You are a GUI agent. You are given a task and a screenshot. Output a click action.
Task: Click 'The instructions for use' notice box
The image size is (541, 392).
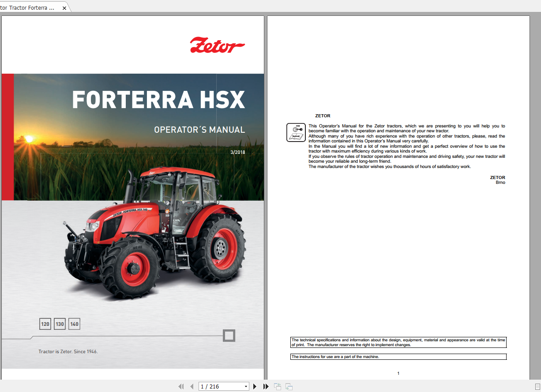pyautogui.click(x=398, y=357)
